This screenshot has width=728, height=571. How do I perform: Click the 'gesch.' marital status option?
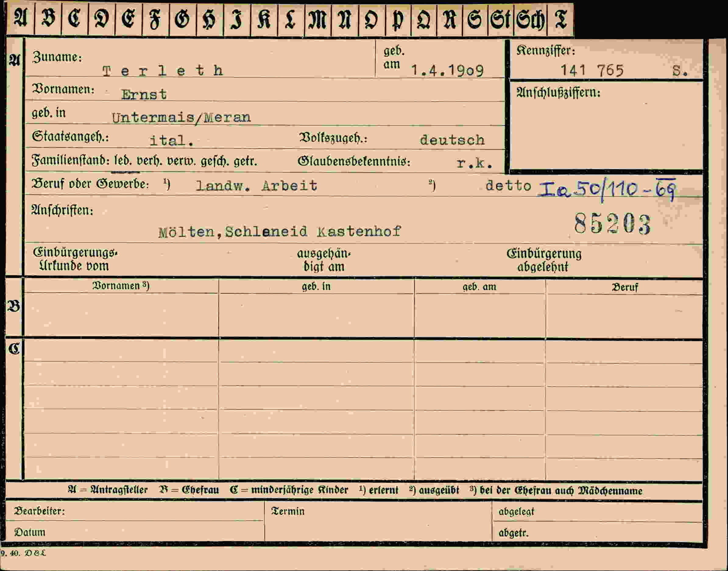215,161
